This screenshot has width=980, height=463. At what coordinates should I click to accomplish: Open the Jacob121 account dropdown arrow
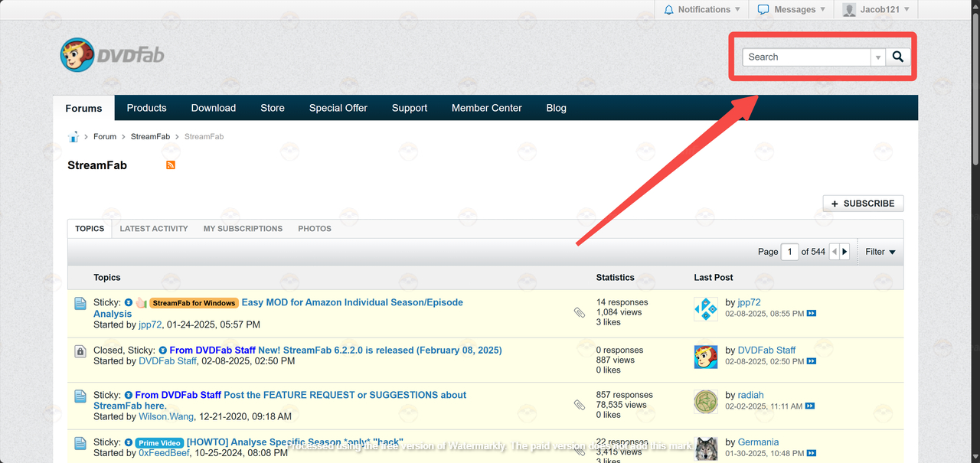pos(906,10)
